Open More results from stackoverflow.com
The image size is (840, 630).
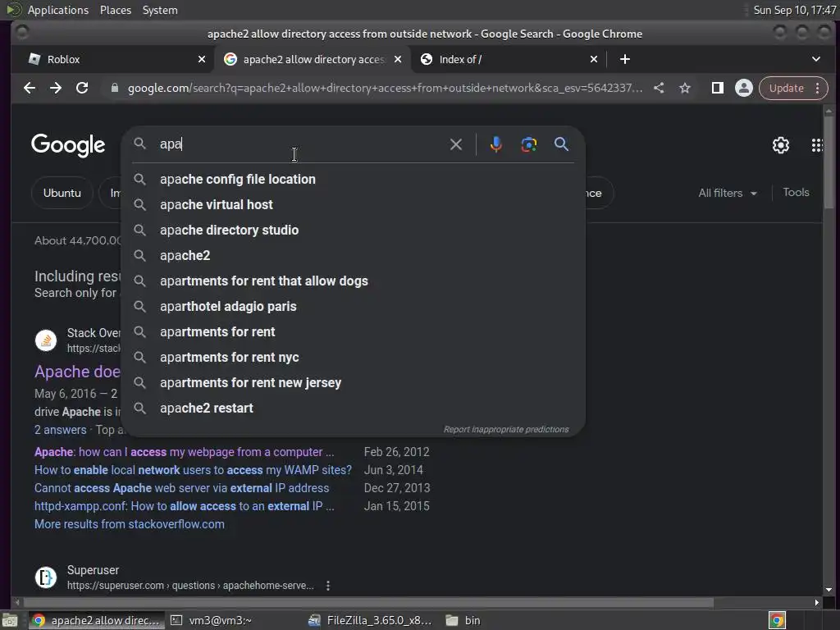point(129,524)
